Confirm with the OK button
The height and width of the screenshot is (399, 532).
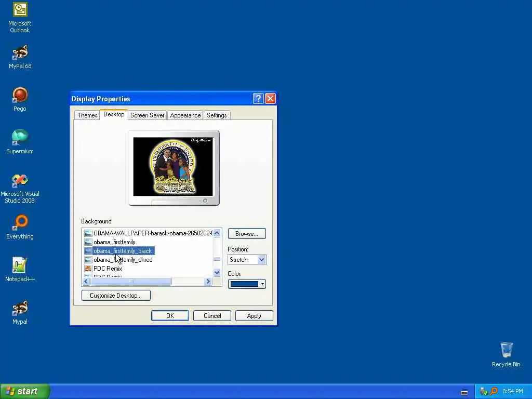click(x=170, y=315)
